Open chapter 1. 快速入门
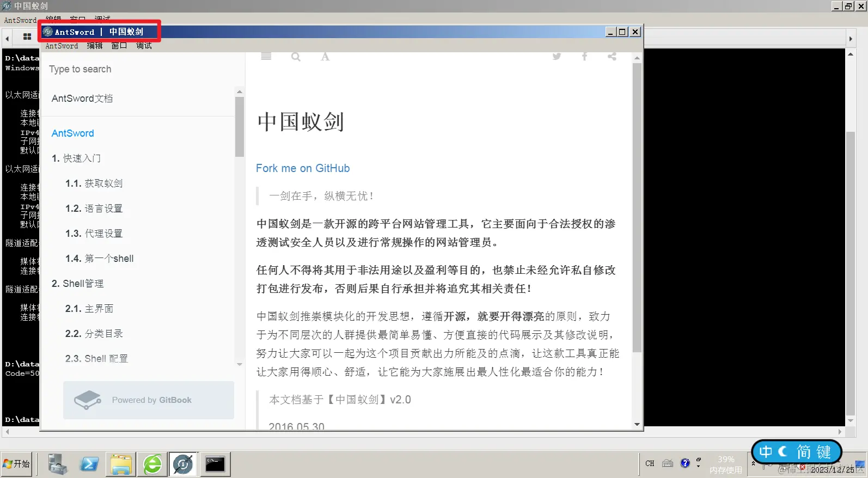Screen dimensions: 868x478 76,158
